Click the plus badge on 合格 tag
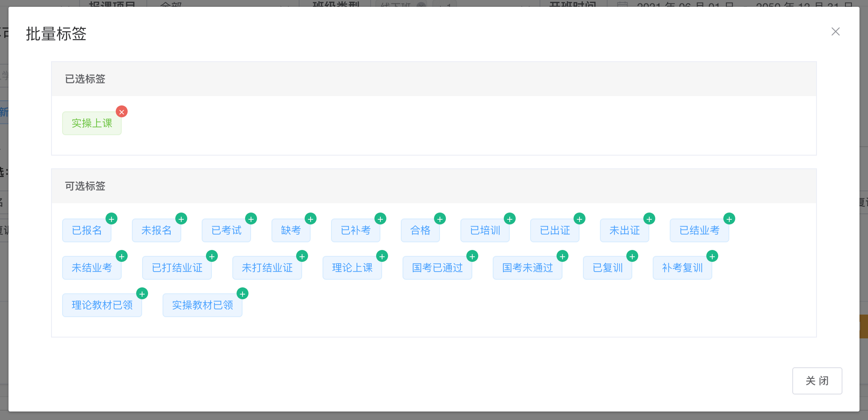Screen dimensions: 868x420 tap(440, 219)
